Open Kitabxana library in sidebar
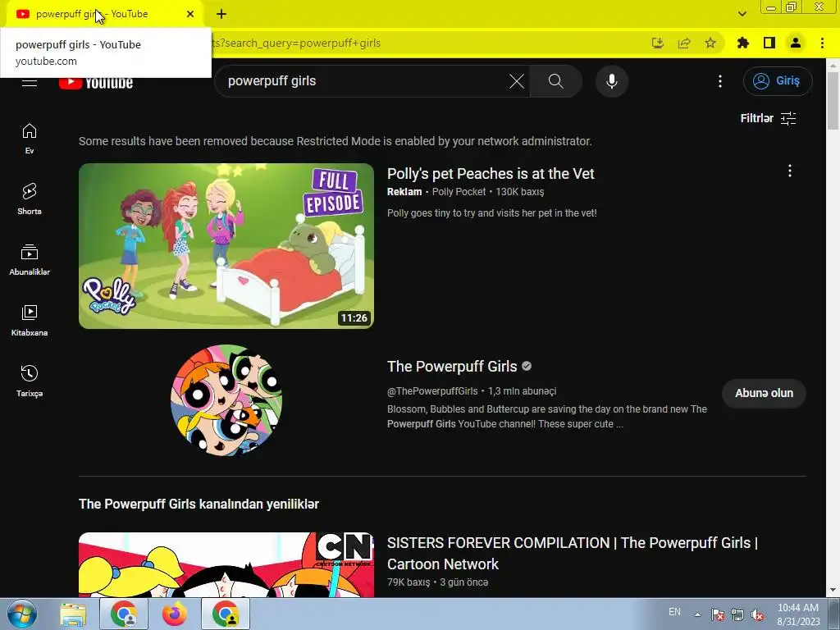 coord(30,321)
